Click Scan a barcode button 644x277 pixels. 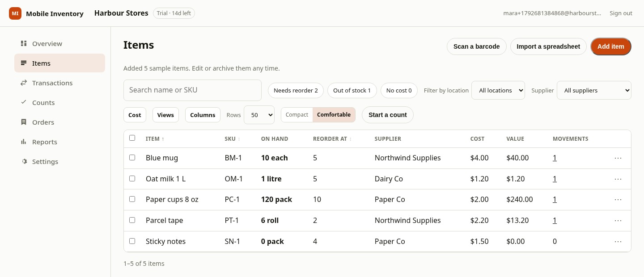[x=476, y=46]
